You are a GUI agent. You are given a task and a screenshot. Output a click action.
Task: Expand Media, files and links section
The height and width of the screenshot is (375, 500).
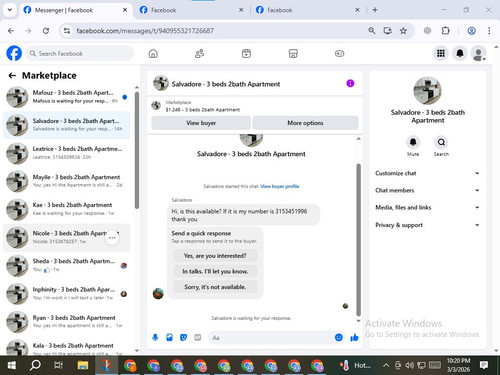427,207
